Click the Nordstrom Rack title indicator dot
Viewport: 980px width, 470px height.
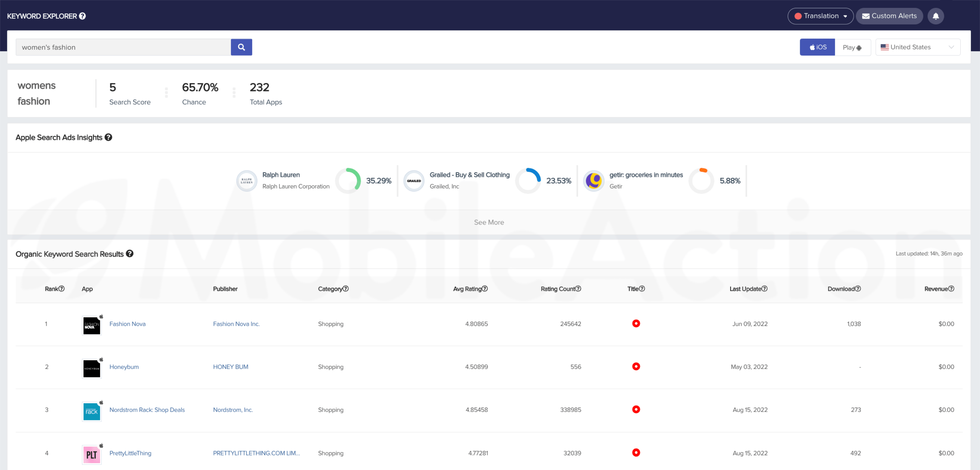(x=636, y=410)
